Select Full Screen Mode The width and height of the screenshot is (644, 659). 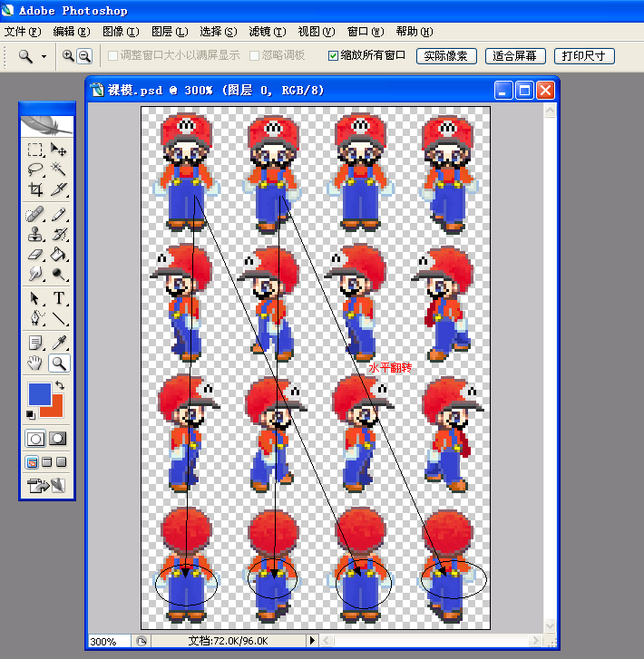pos(62,462)
